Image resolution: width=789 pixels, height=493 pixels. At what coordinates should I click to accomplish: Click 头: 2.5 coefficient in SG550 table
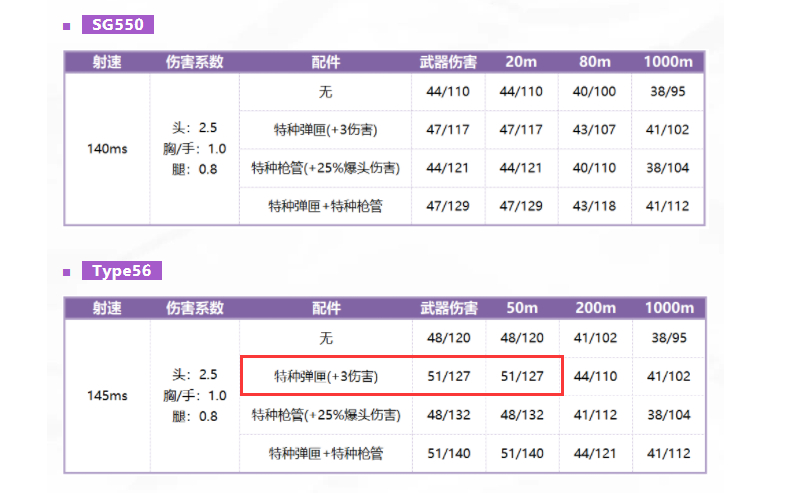click(194, 128)
